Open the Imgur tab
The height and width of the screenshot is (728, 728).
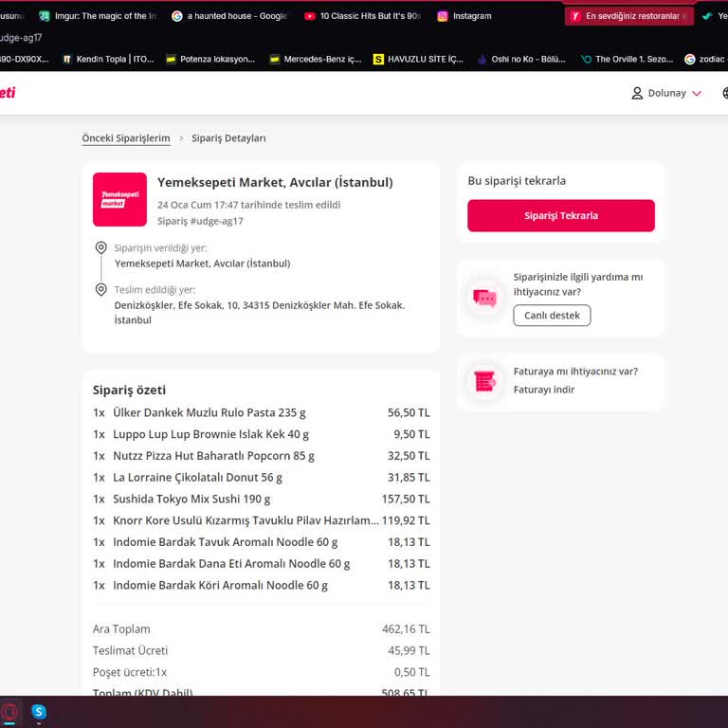(98, 16)
